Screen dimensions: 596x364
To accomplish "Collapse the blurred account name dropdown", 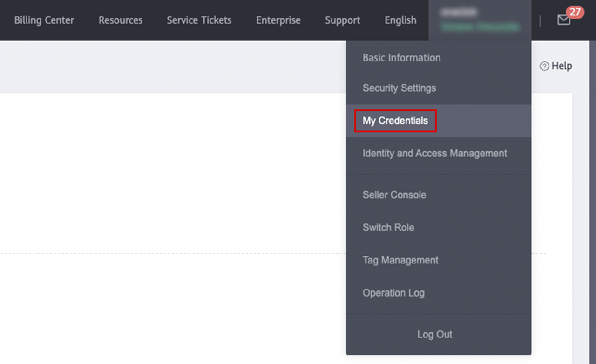I will click(480, 20).
